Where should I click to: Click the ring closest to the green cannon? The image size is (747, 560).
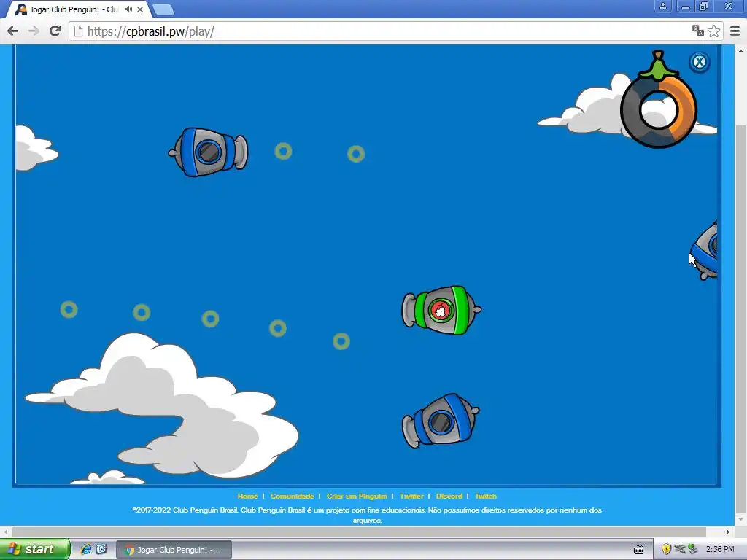(341, 341)
